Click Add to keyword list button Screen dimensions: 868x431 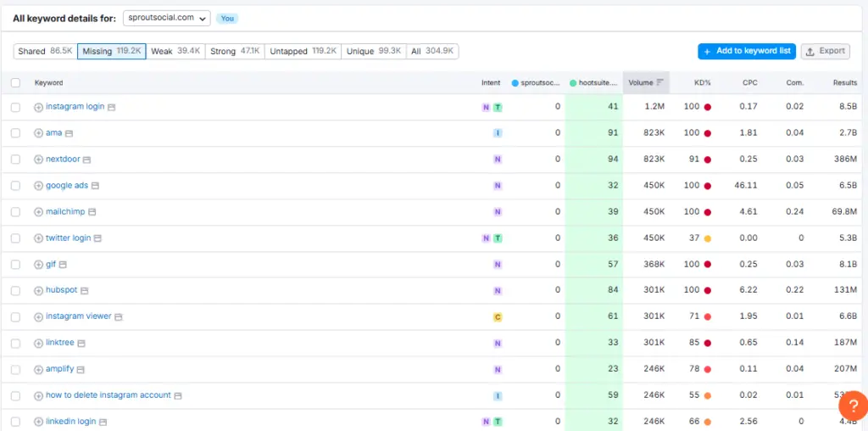(746, 52)
